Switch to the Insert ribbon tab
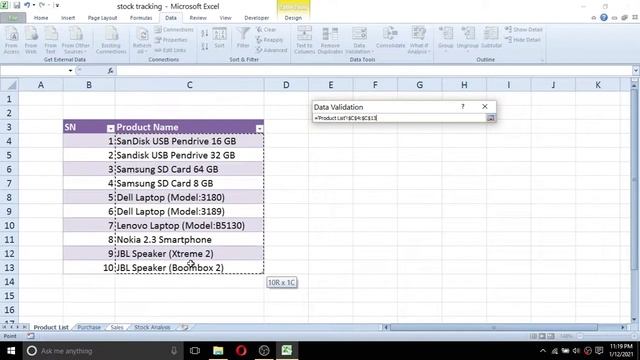640x360 pixels. click(68, 18)
